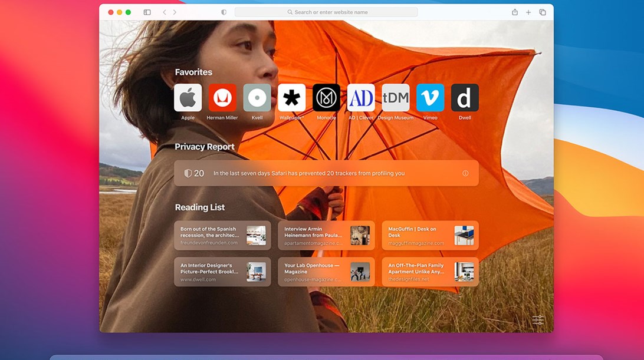Show the tab overview
Image resolution: width=644 pixels, height=360 pixels.
point(543,12)
